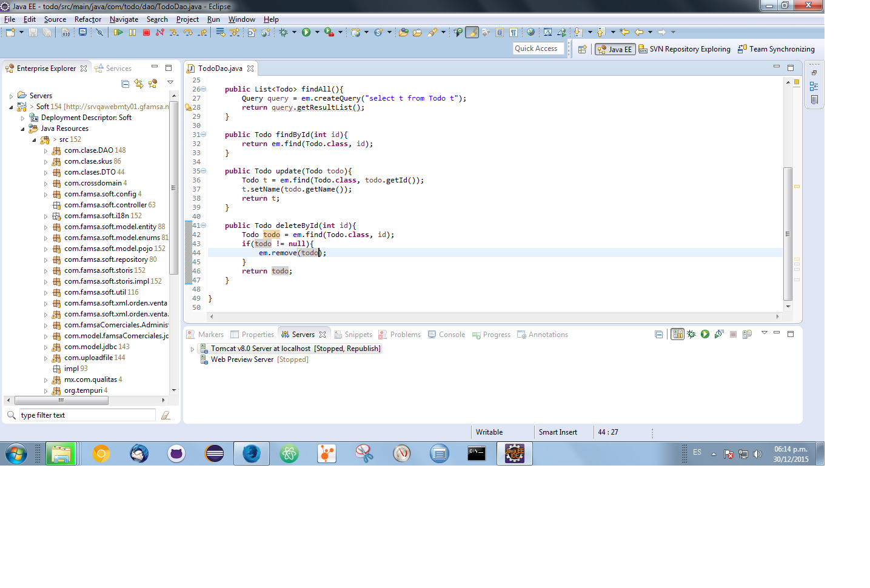The height and width of the screenshot is (588, 870).
Task: Switch to the Console tab
Action: pyautogui.click(x=446, y=335)
